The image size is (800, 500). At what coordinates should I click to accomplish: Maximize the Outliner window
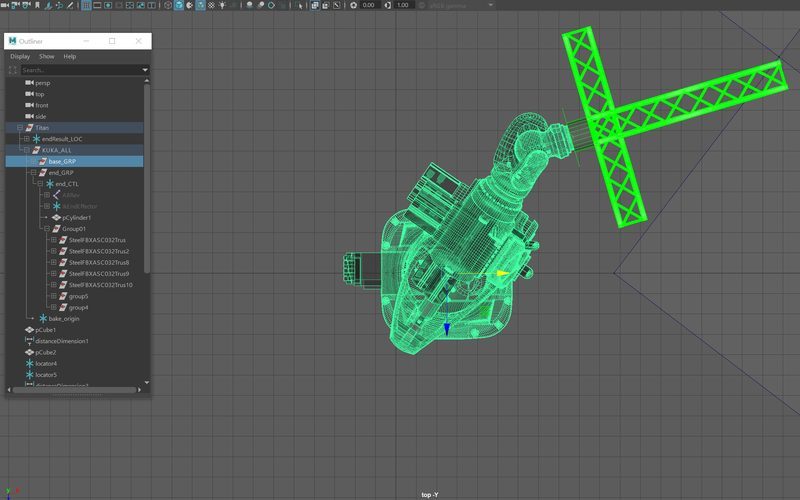click(112, 41)
